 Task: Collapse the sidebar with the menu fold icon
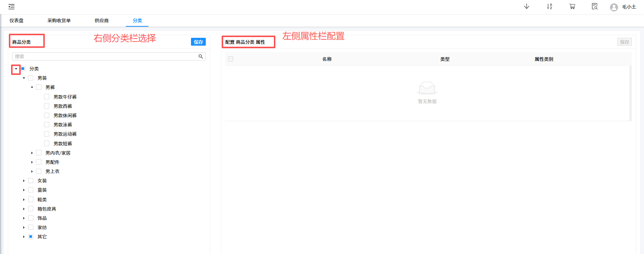[11, 7]
